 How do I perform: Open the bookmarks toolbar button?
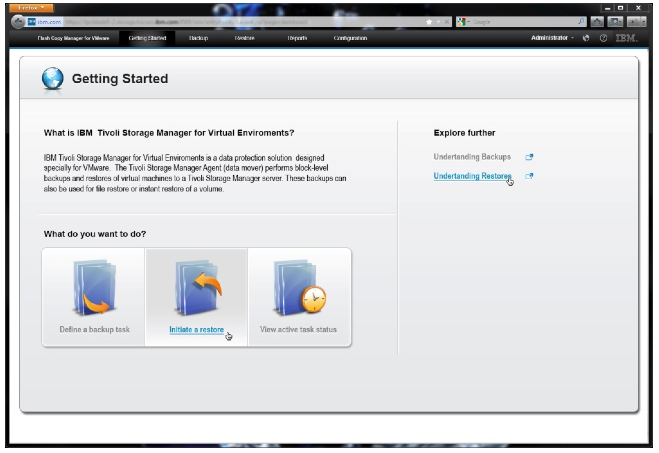coord(615,22)
